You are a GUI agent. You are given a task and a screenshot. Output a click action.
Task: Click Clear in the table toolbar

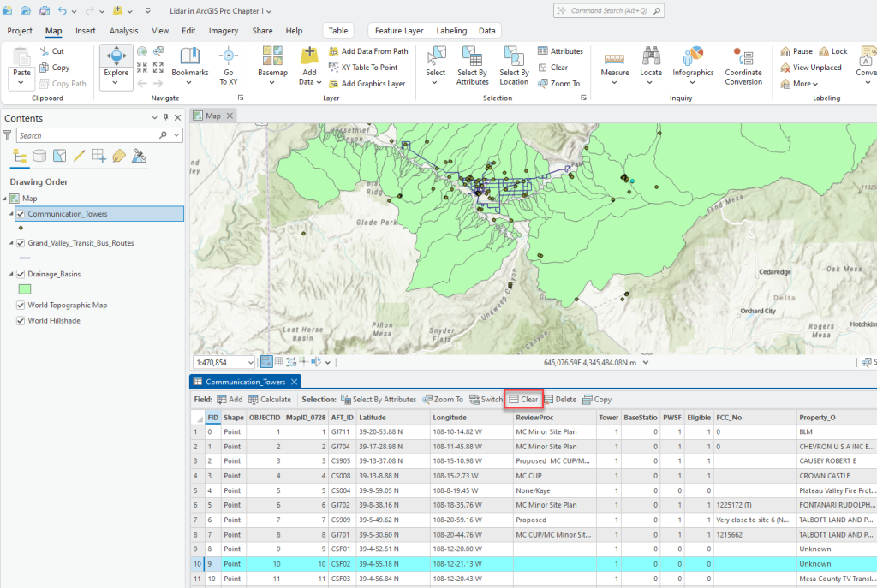pyautogui.click(x=523, y=399)
